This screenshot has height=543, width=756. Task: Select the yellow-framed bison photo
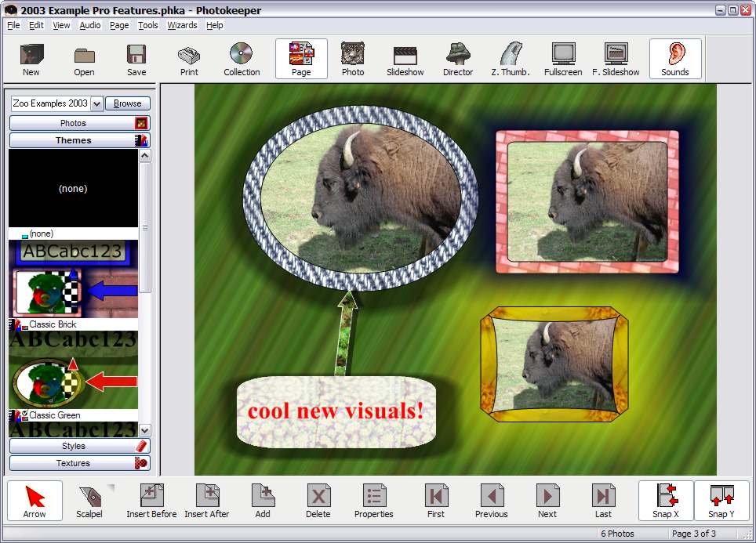[x=554, y=364]
